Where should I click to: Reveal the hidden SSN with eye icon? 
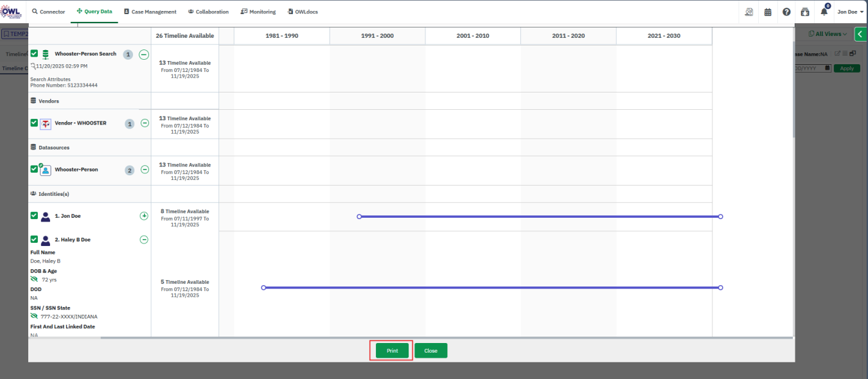34,316
